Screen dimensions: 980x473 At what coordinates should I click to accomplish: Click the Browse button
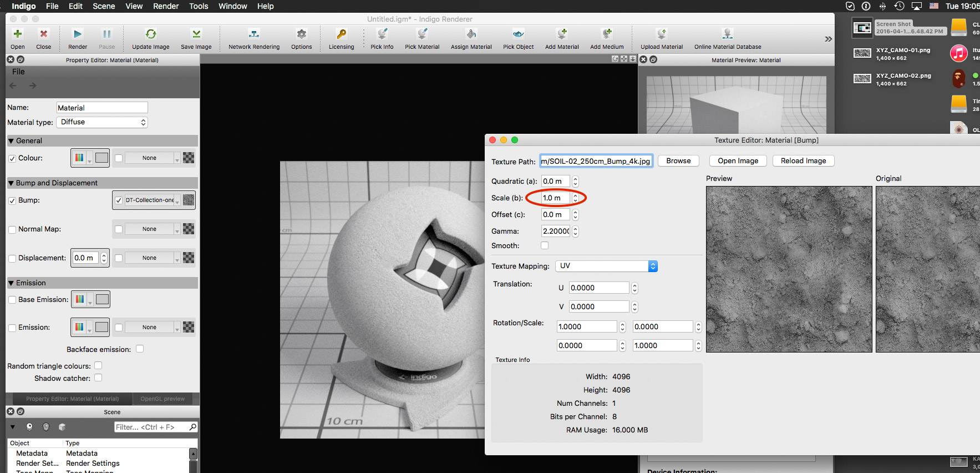pos(678,161)
